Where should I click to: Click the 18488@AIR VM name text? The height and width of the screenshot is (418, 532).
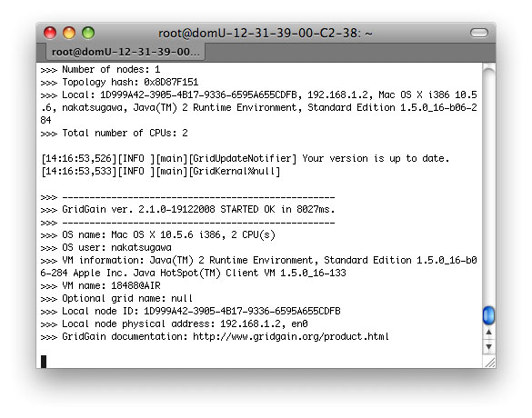pos(136,286)
